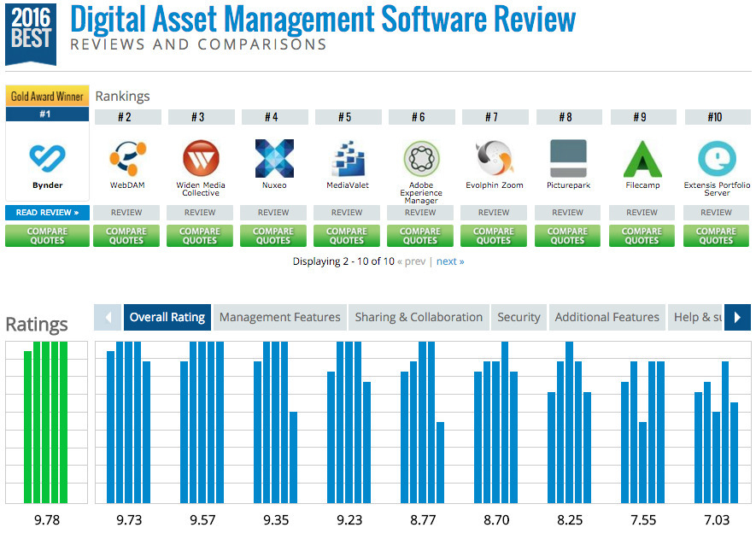The width and height of the screenshot is (756, 551).
Task: Compare quotes for MediaValet
Action: (347, 236)
